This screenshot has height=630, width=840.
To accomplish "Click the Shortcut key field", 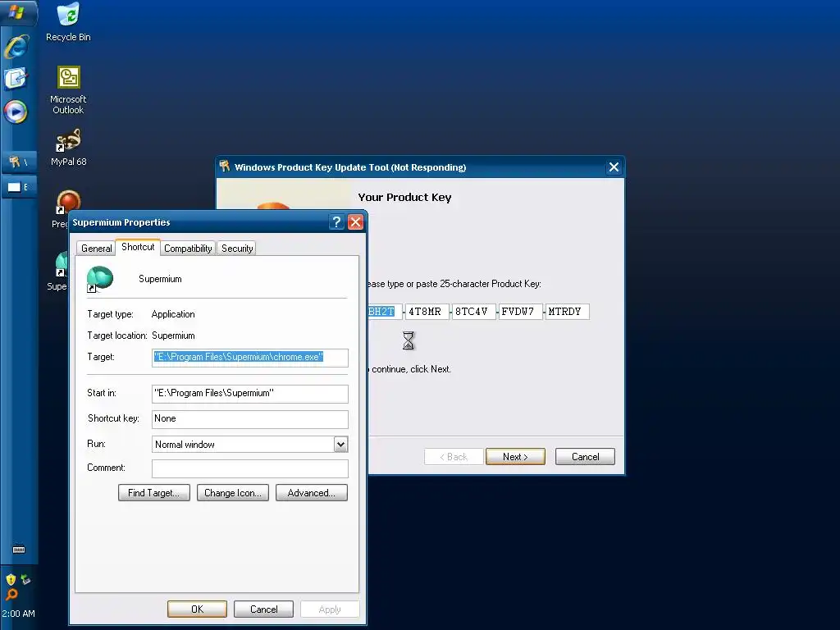I will tap(249, 419).
